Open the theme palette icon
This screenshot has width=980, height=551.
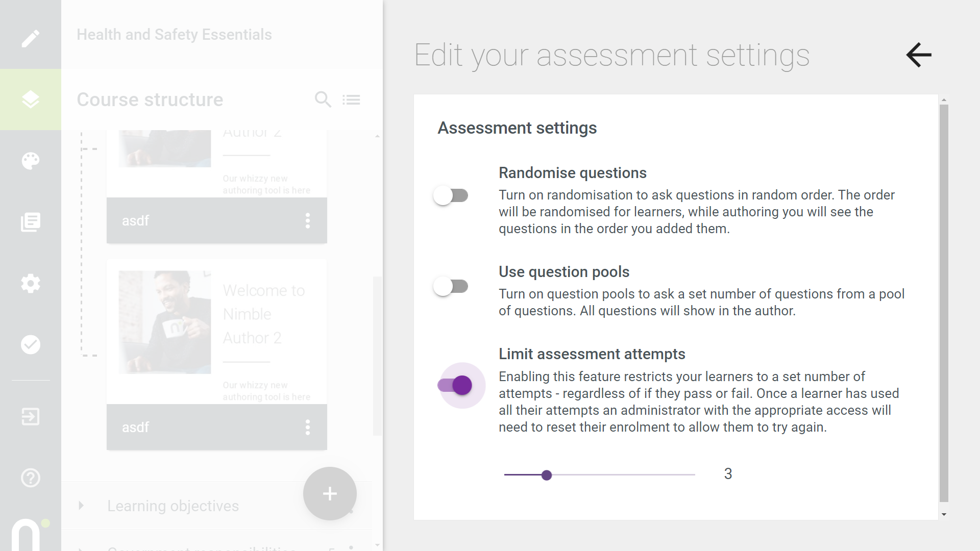click(x=31, y=161)
